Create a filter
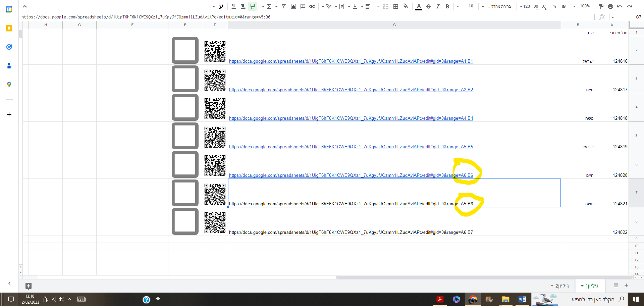Image resolution: width=644 pixels, height=306 pixels. tap(284, 6)
